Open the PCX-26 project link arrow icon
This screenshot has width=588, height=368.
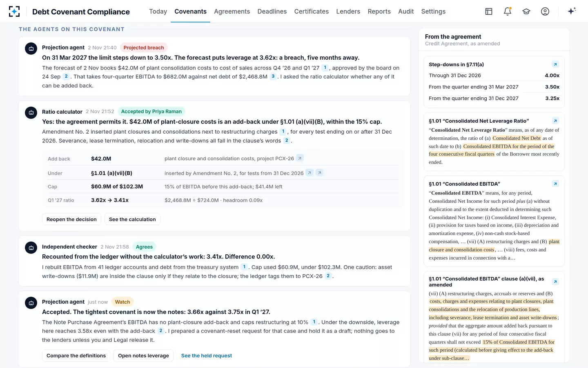click(300, 158)
